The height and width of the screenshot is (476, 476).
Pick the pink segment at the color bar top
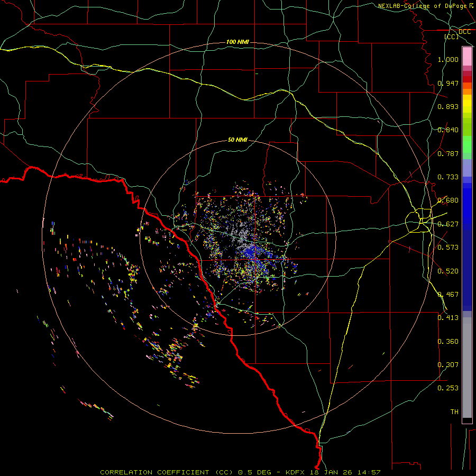pyautogui.click(x=467, y=57)
